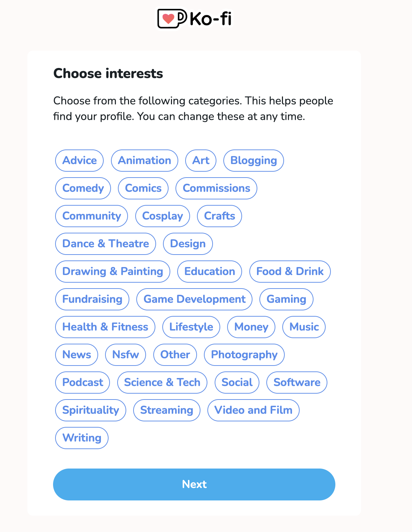Select the Music category

coord(303,327)
